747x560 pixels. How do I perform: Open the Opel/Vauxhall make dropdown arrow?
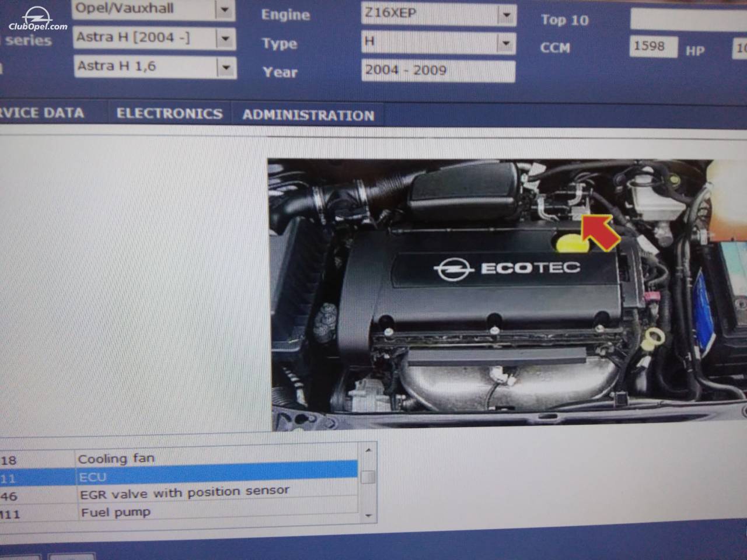click(225, 10)
